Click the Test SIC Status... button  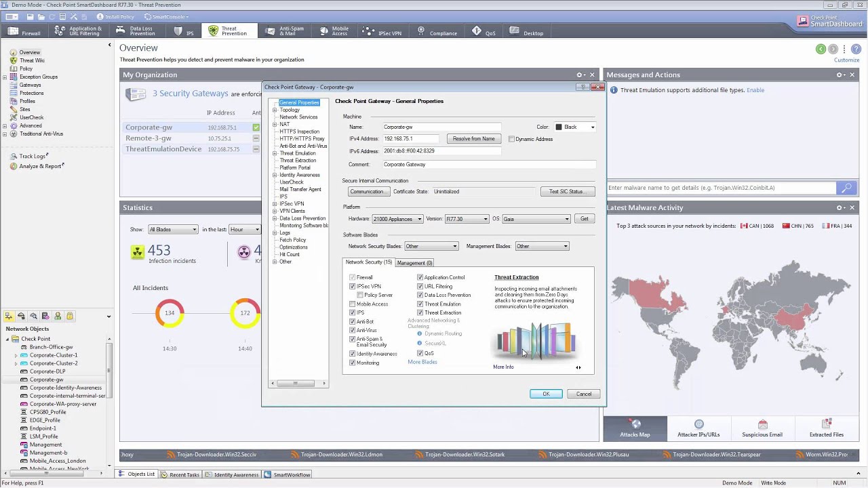pos(568,192)
